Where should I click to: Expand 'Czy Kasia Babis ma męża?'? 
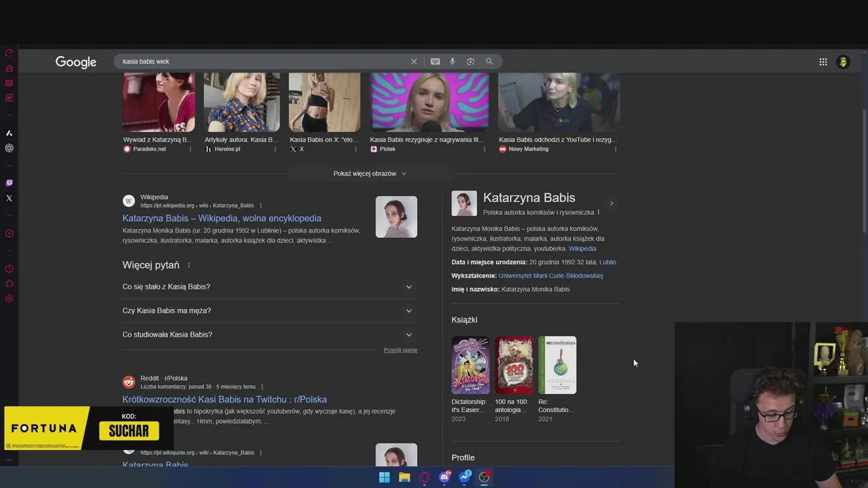click(269, 310)
